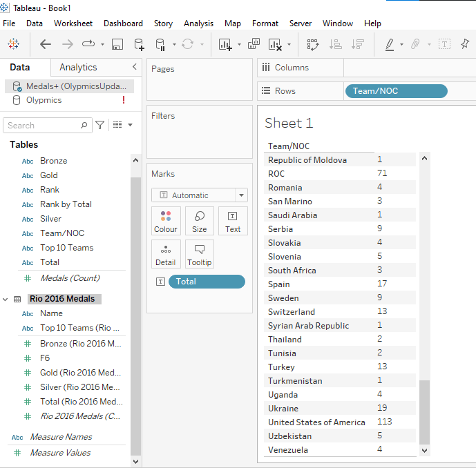Screen dimensions: 476x468
Task: Select the Medals (Count) field
Action: 70,277
